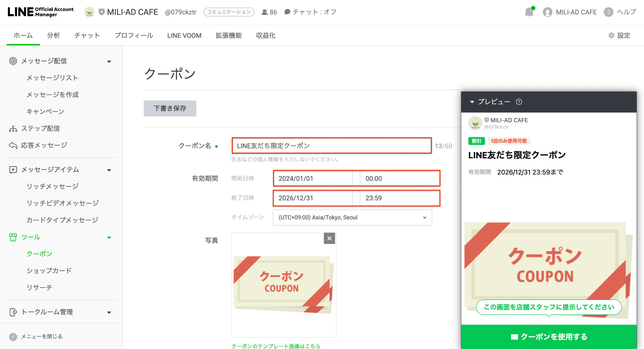This screenshot has height=349, width=644.
Task: Click the メニューを閉じる arrow icon
Action: (x=13, y=336)
